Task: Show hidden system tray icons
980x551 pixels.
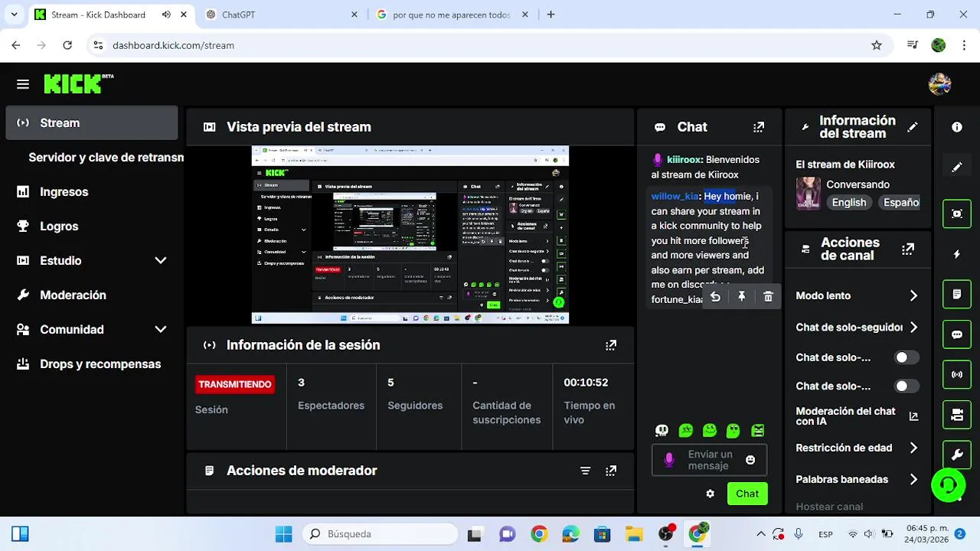Action: 760,534
